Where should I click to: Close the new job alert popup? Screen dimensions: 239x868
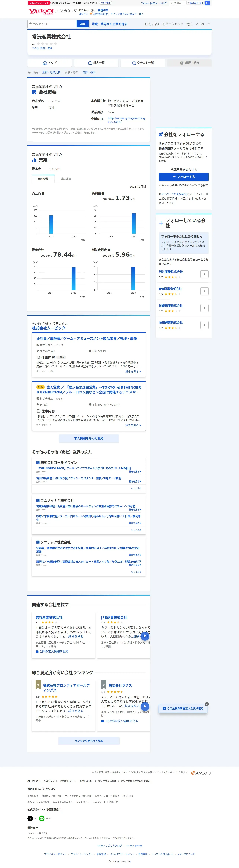207,704
